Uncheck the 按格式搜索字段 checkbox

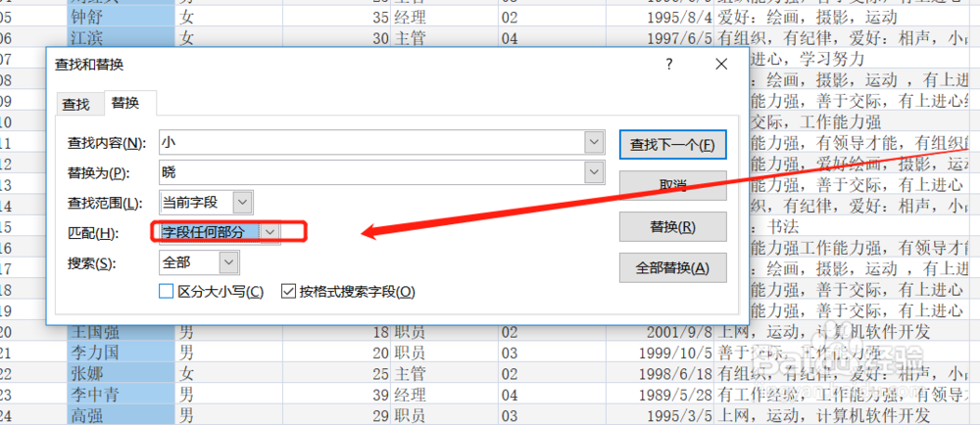click(288, 292)
